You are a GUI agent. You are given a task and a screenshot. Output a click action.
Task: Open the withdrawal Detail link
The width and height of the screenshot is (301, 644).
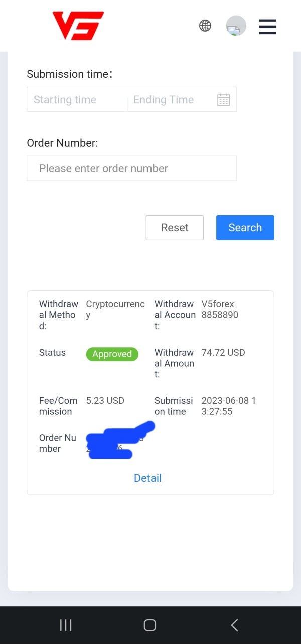tap(147, 478)
